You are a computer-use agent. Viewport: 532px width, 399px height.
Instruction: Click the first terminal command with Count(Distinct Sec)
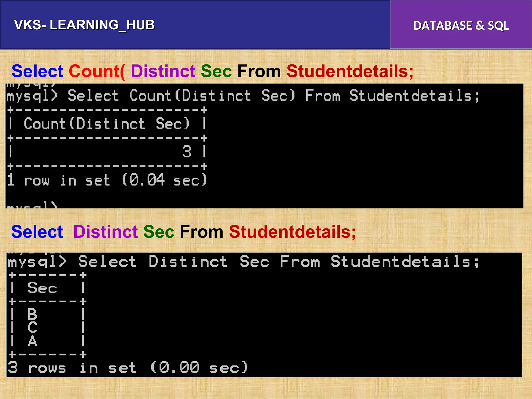tap(243, 96)
